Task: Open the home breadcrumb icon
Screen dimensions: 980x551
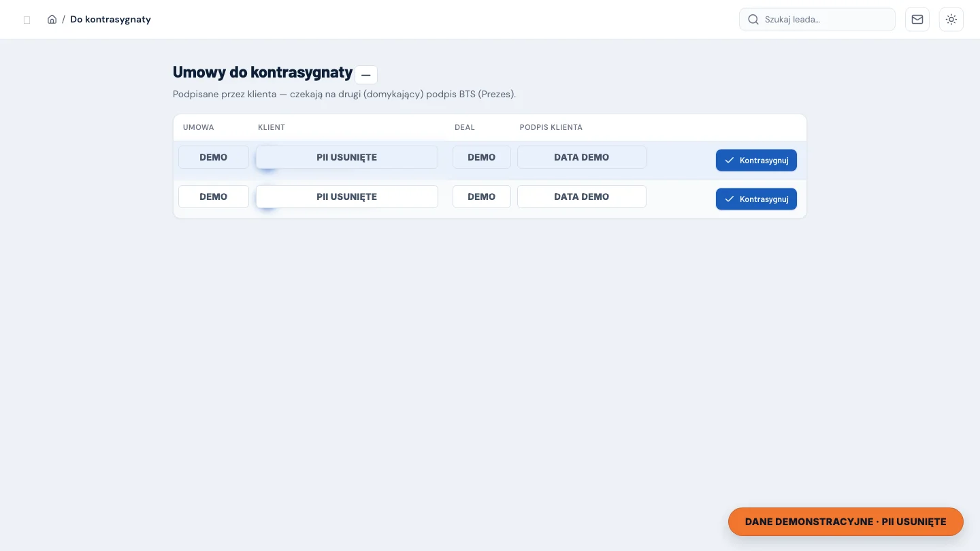Action: [x=52, y=19]
